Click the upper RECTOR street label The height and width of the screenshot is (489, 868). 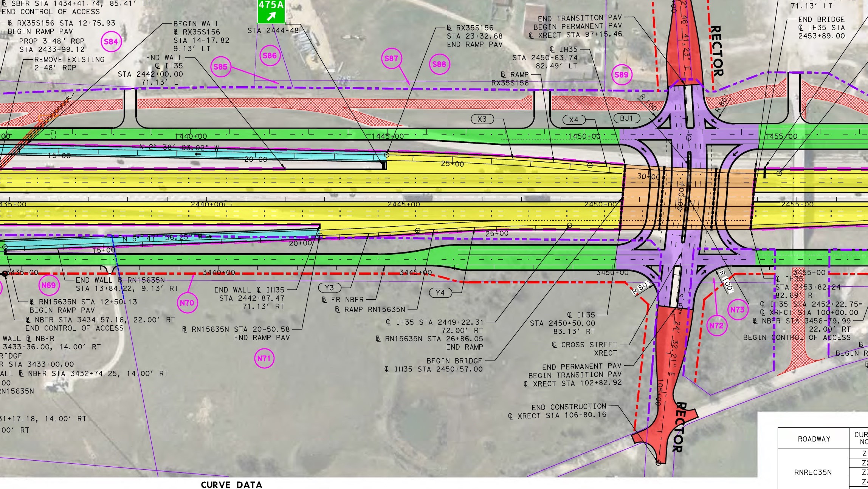[716, 51]
